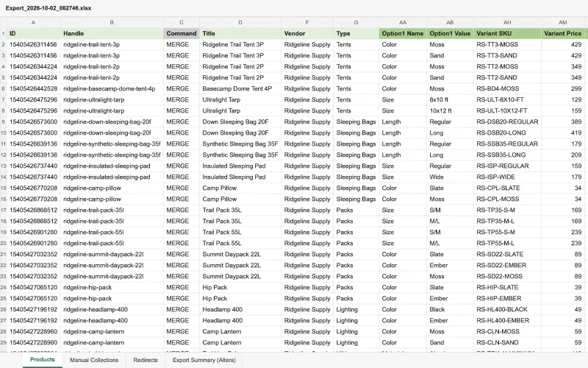Open the Export Summary (Altera) tab
The image size is (588, 368).
204,360
